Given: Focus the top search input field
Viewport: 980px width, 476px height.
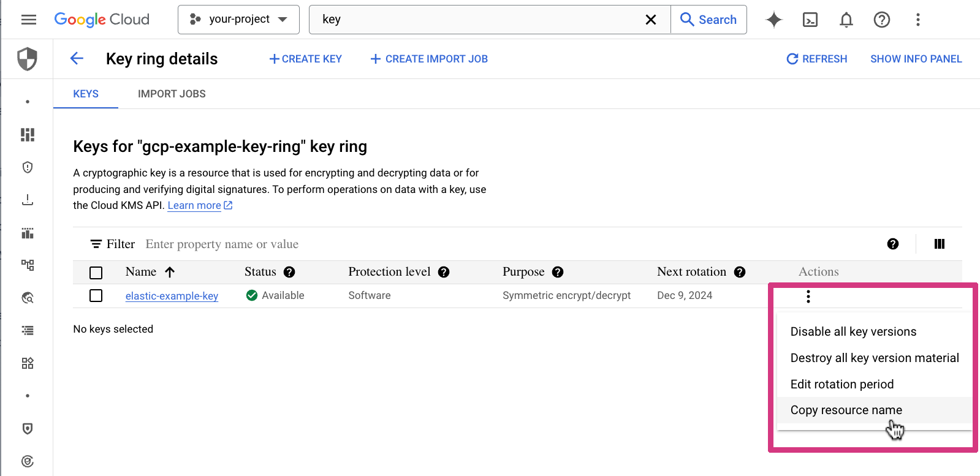Looking at the screenshot, I should (478, 20).
